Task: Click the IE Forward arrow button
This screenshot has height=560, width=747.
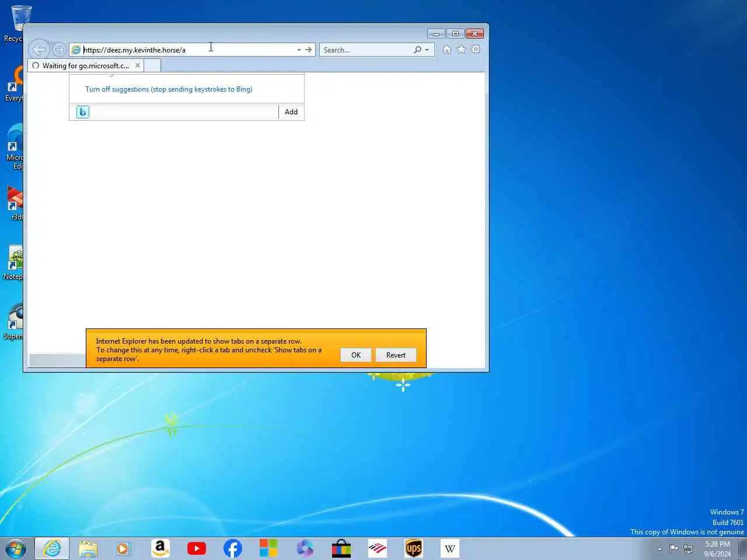Action: pos(59,50)
